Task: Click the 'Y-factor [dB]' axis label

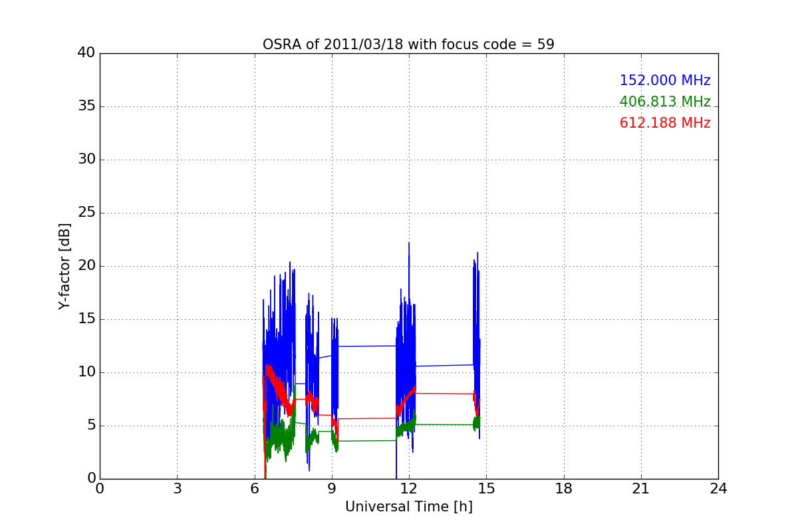Action: click(65, 266)
